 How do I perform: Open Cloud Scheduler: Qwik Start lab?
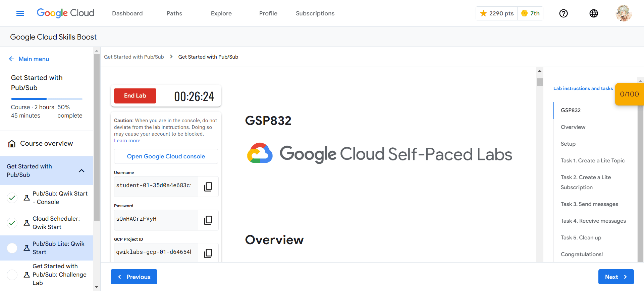pos(56,223)
